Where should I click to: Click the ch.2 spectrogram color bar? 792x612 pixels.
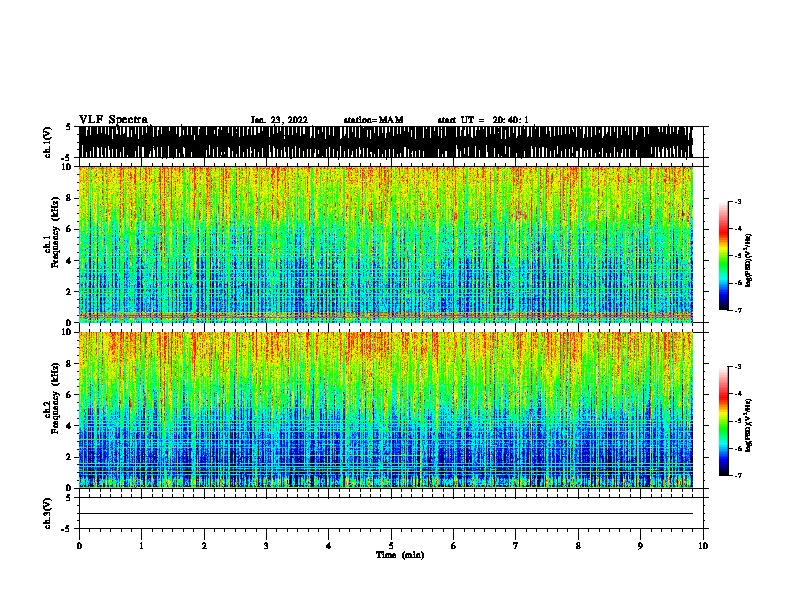(x=724, y=421)
